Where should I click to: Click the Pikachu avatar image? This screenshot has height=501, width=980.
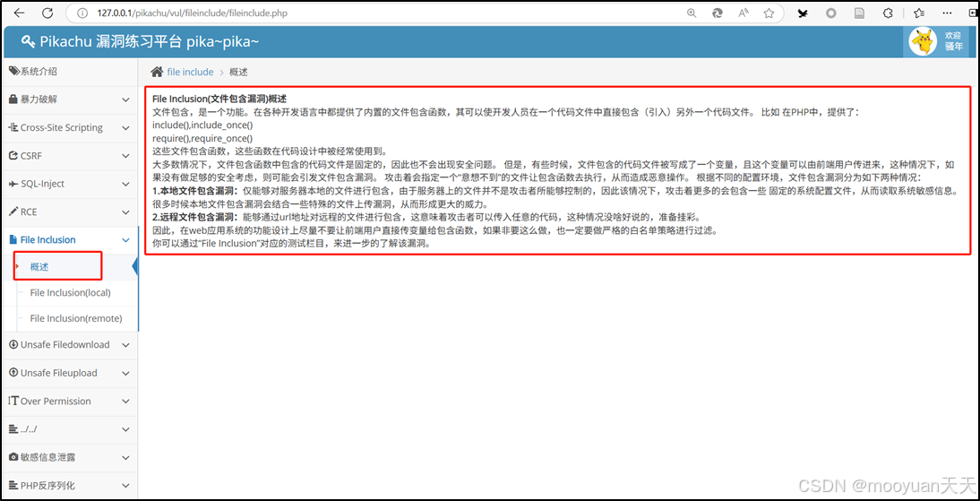point(924,42)
